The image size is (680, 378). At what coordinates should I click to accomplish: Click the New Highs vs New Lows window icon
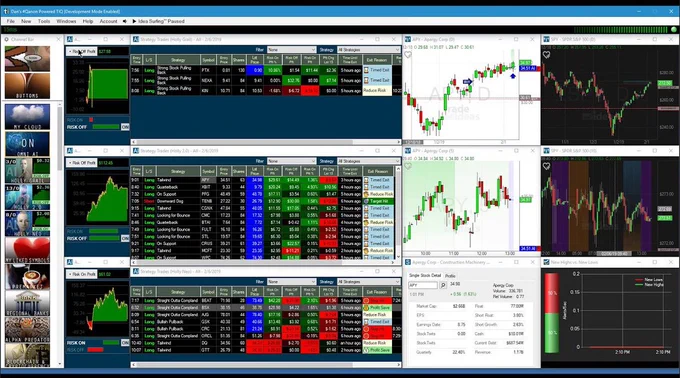point(546,262)
